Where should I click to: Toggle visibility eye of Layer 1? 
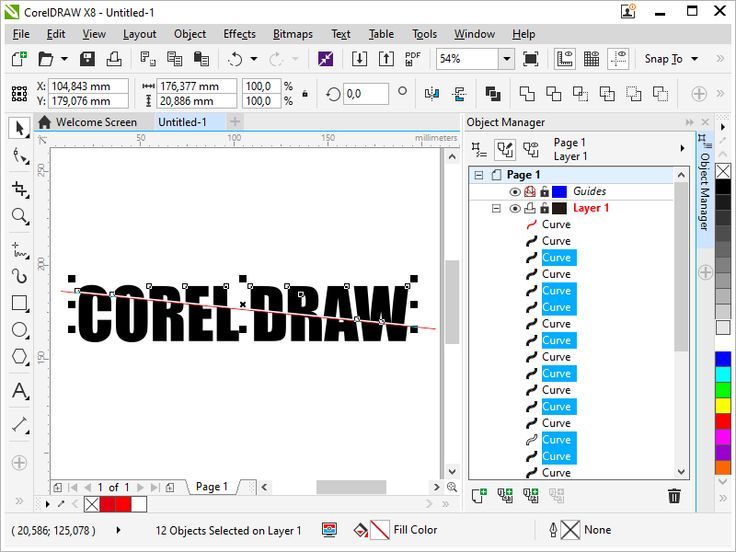pyautogui.click(x=515, y=208)
